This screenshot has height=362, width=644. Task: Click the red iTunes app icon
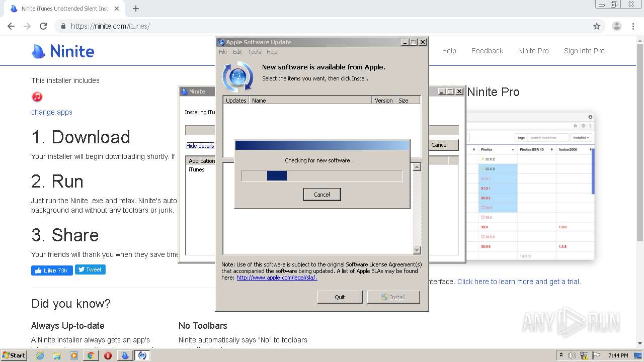[x=37, y=97]
